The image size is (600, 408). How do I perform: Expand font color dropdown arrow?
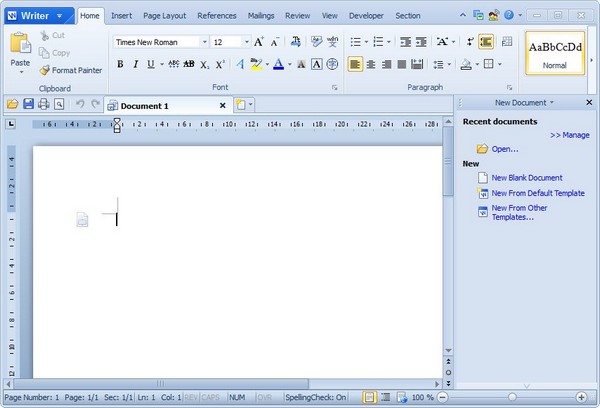click(290, 64)
